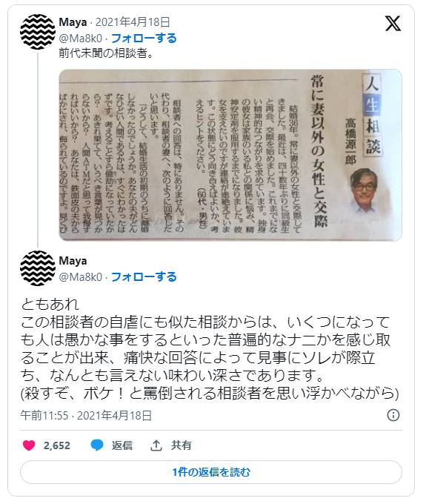Click the share arrow icon
Screen dimensions: 426x504
click(156, 445)
